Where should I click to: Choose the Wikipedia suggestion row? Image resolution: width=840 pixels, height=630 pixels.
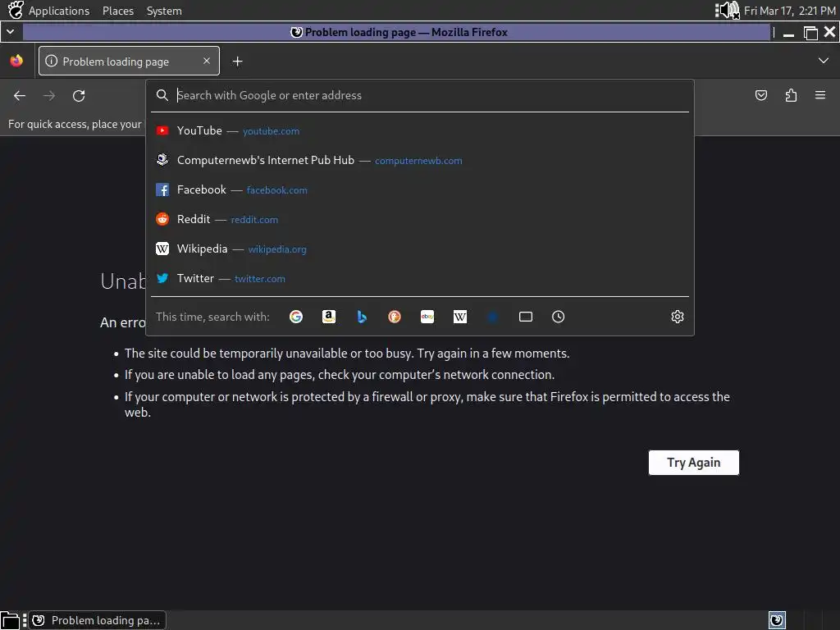(420, 249)
